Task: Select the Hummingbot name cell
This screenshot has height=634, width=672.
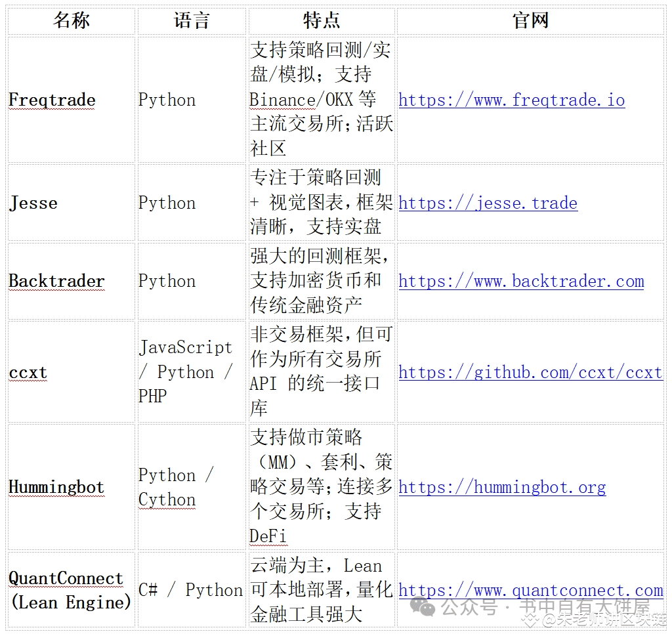Action: coord(56,488)
